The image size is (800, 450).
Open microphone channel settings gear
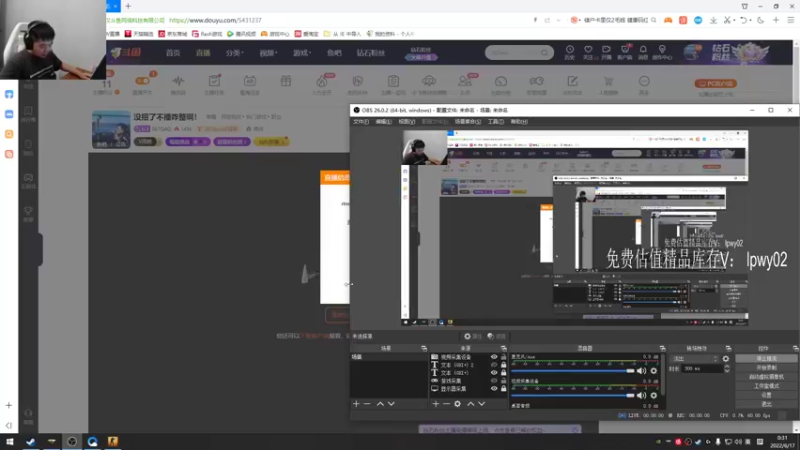(654, 371)
